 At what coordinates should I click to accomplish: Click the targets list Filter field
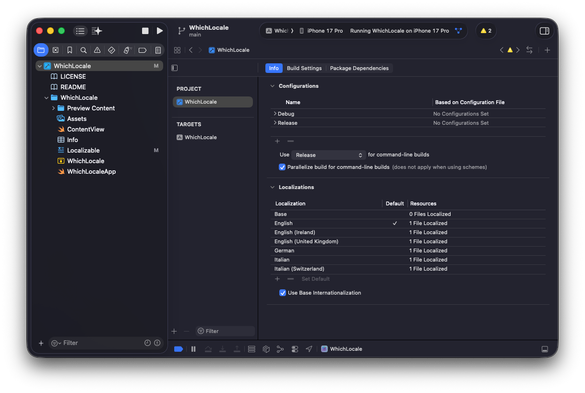[x=225, y=331]
